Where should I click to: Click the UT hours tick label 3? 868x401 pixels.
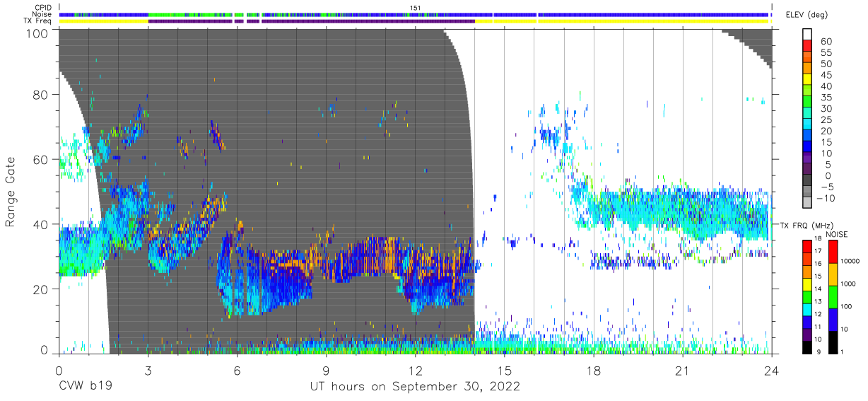pyautogui.click(x=148, y=371)
